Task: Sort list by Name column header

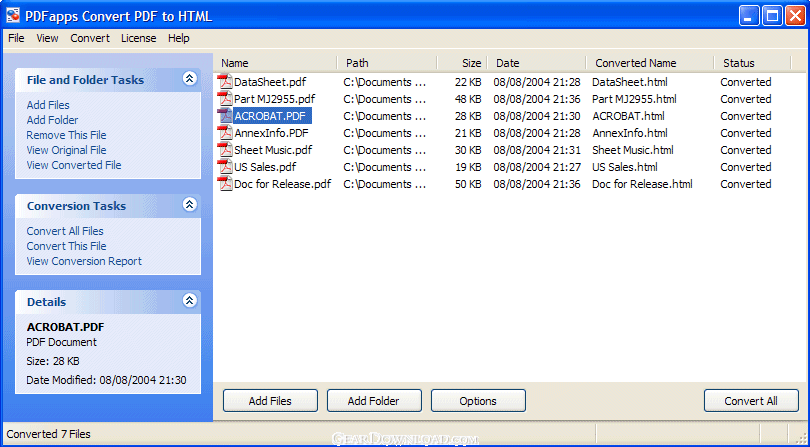Action: tap(275, 63)
